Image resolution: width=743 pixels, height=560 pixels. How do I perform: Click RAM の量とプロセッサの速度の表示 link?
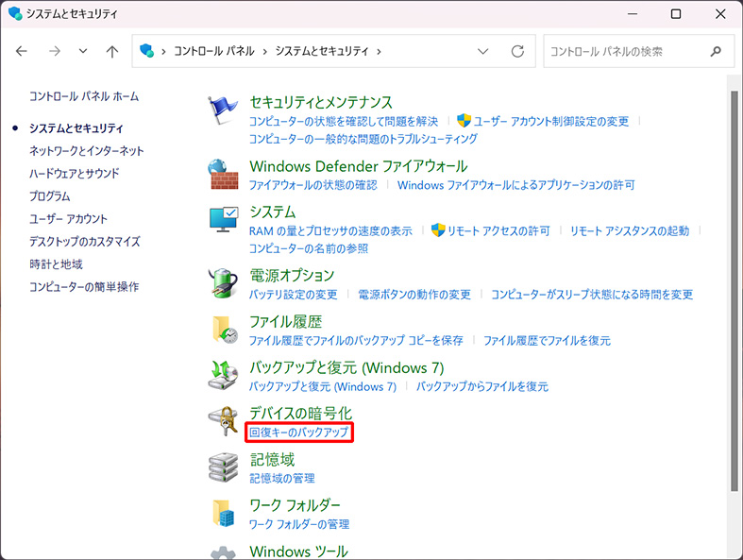pyautogui.click(x=330, y=231)
